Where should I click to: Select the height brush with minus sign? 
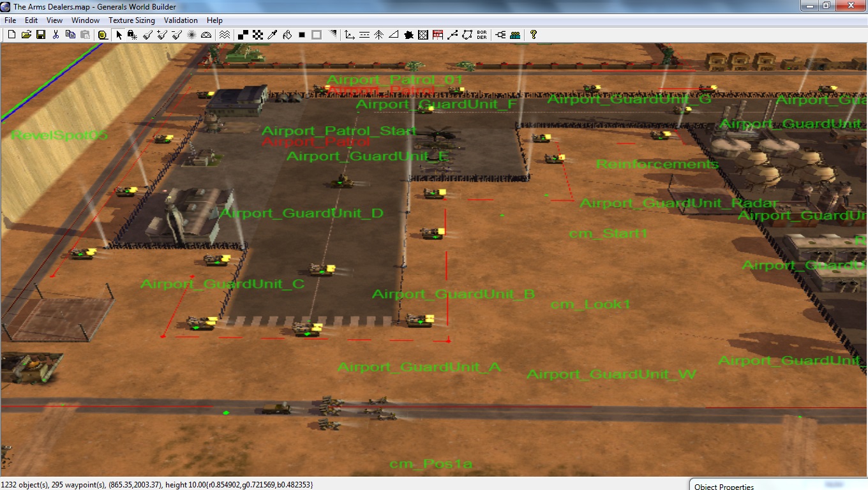(177, 35)
